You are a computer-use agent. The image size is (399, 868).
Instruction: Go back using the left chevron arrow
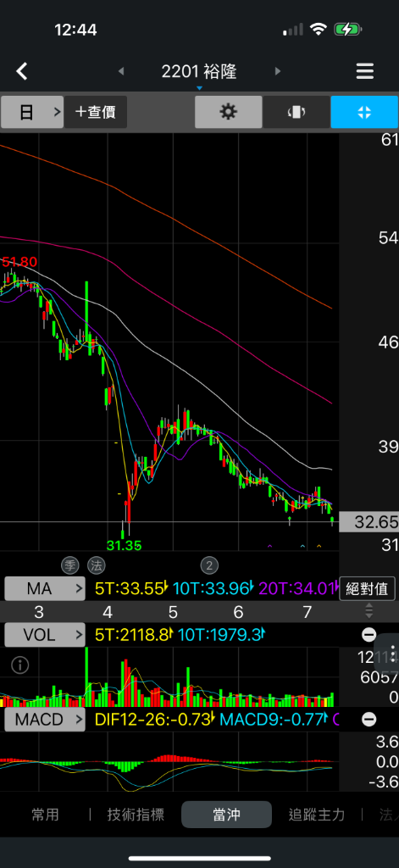[21, 71]
